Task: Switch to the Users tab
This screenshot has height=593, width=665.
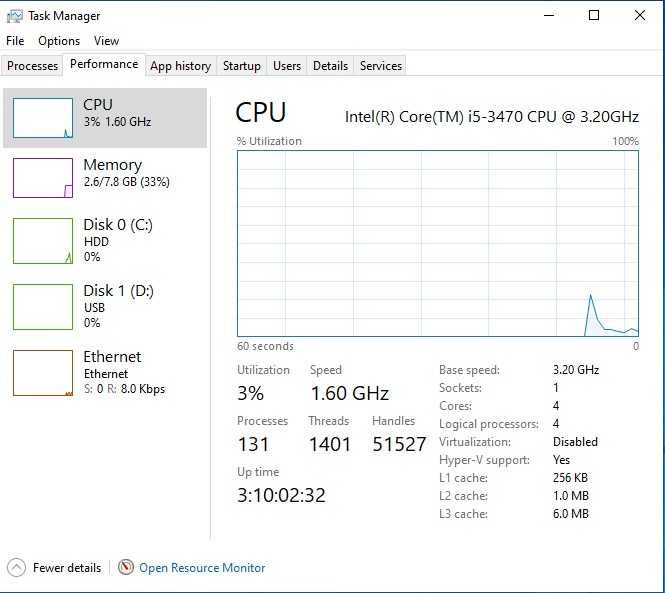Action: point(287,66)
